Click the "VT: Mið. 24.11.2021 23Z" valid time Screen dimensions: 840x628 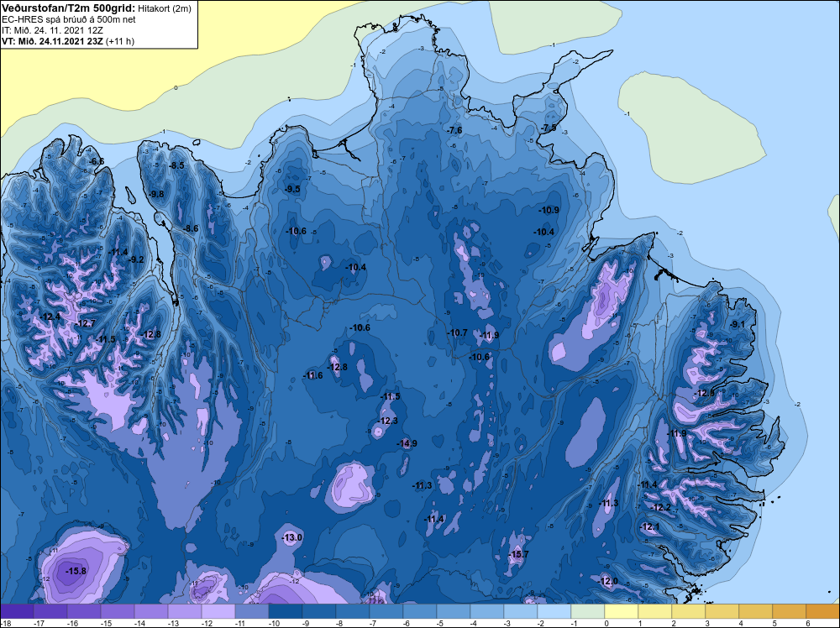[x=52, y=41]
